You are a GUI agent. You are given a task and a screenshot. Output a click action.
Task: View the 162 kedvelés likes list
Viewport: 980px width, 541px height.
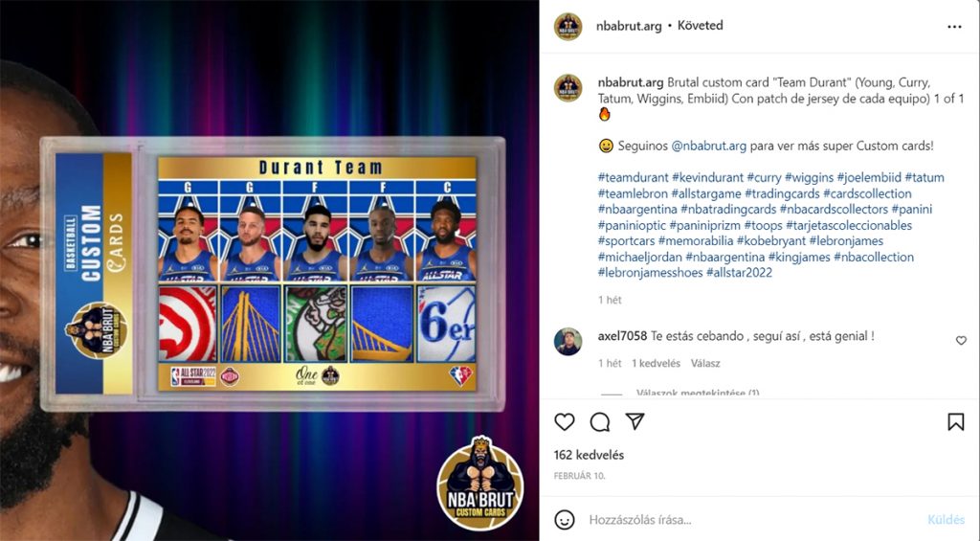[x=589, y=455]
